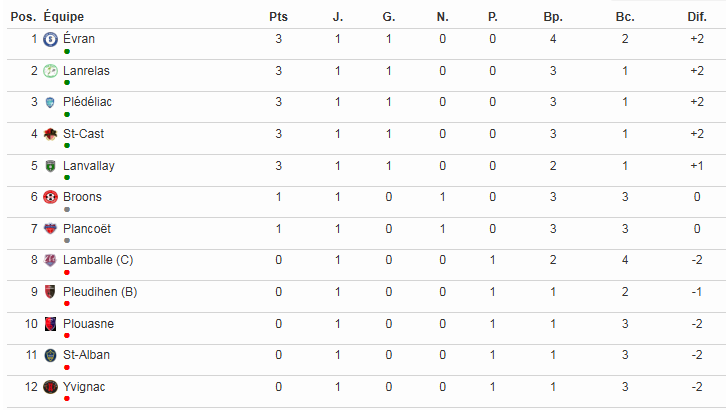Click the Lanrelas team logo
This screenshot has height=410, width=726.
(50, 71)
